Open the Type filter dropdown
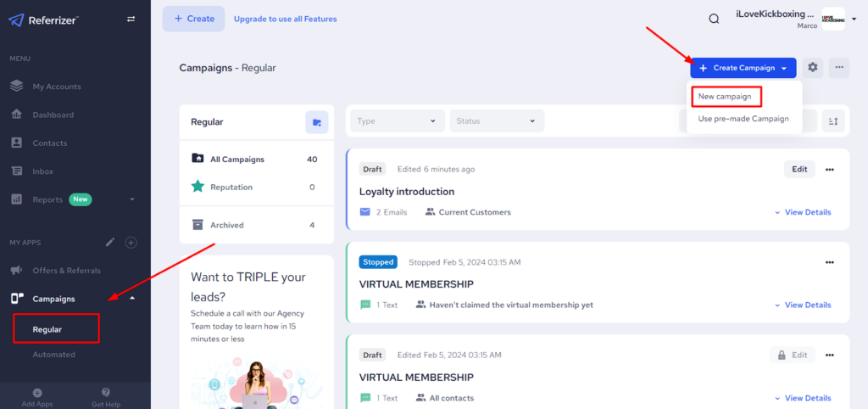The width and height of the screenshot is (868, 409). click(397, 121)
